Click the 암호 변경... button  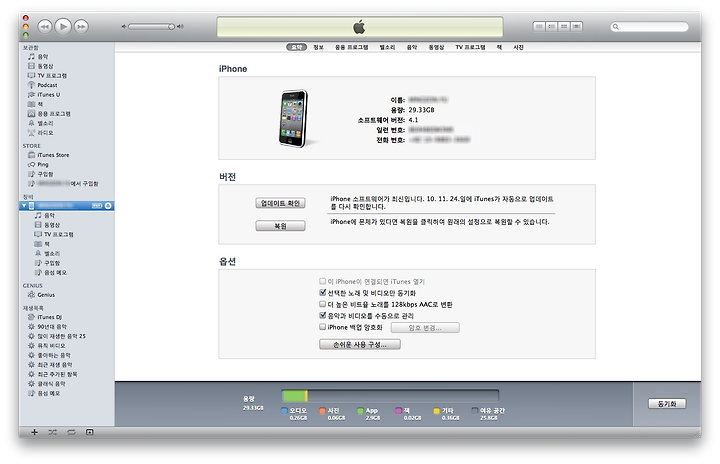coord(425,328)
